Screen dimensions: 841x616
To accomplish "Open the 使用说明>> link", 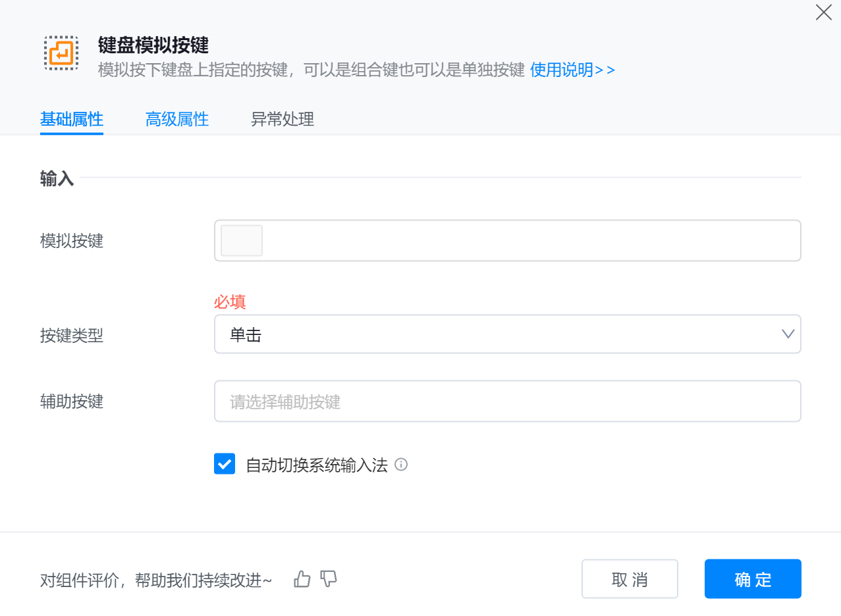I will coord(572,70).
